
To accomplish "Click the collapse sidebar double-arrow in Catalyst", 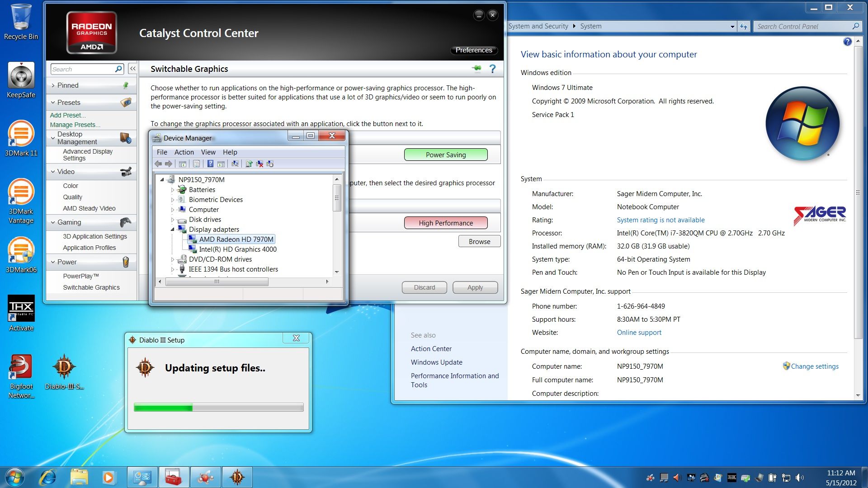I will tap(132, 69).
